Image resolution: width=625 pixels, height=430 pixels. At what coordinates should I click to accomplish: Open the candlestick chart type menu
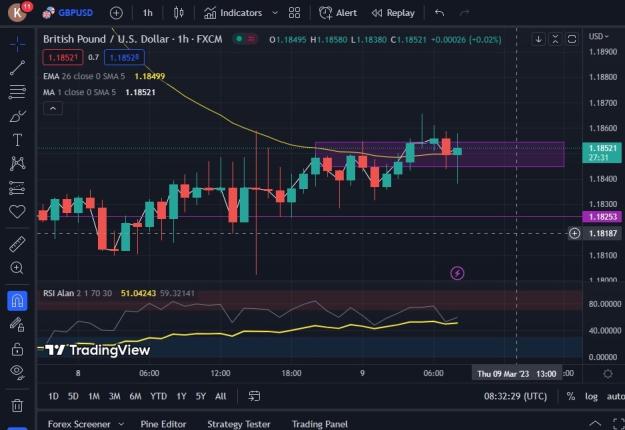pos(179,13)
